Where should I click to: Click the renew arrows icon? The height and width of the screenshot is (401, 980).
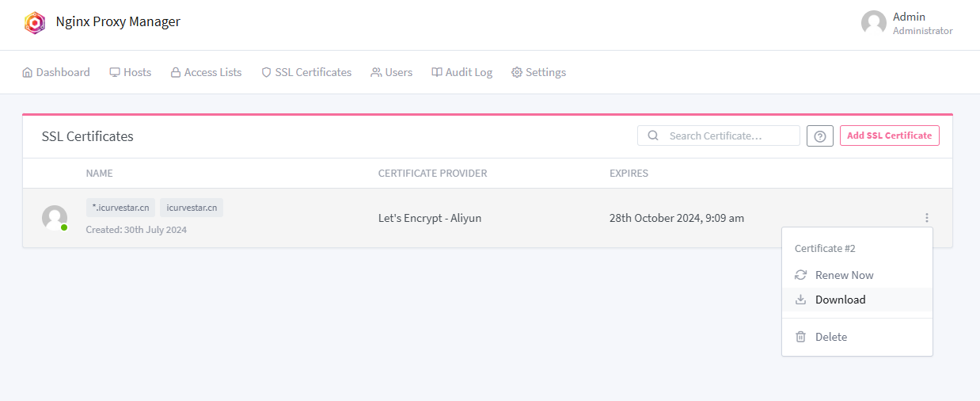(800, 275)
